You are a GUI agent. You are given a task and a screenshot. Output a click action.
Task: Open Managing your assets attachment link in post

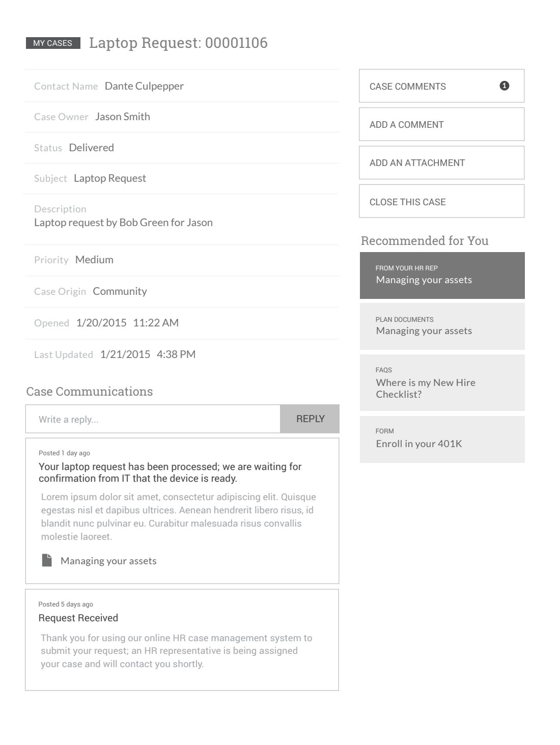tap(108, 561)
